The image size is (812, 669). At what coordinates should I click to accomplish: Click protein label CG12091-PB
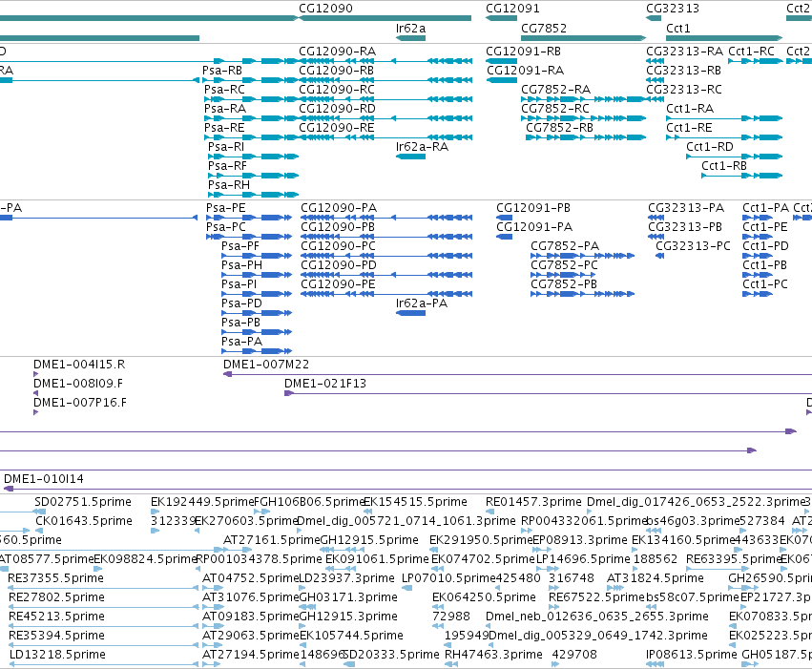(533, 208)
